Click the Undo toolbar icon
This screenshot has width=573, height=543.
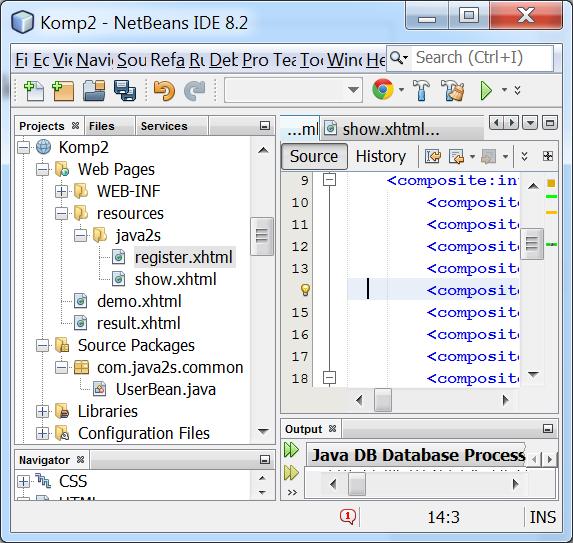point(164,91)
